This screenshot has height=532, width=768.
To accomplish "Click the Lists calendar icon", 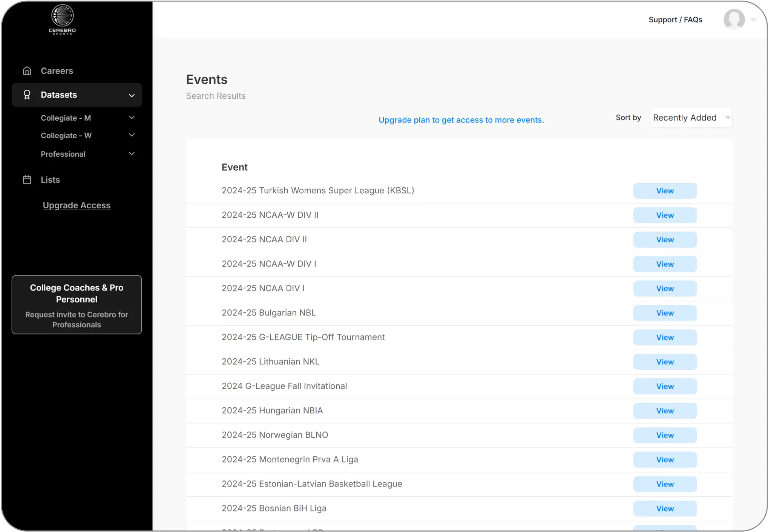I will tap(27, 180).
